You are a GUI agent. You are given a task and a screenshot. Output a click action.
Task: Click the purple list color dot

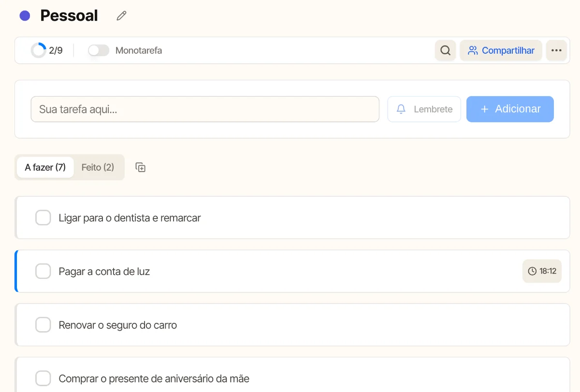pyautogui.click(x=25, y=16)
